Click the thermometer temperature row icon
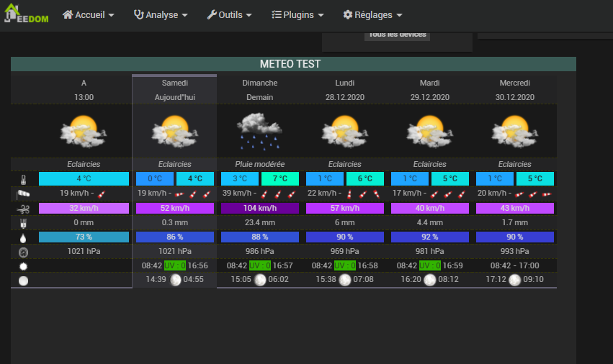Screen dimensions: 613x364 tap(24, 180)
